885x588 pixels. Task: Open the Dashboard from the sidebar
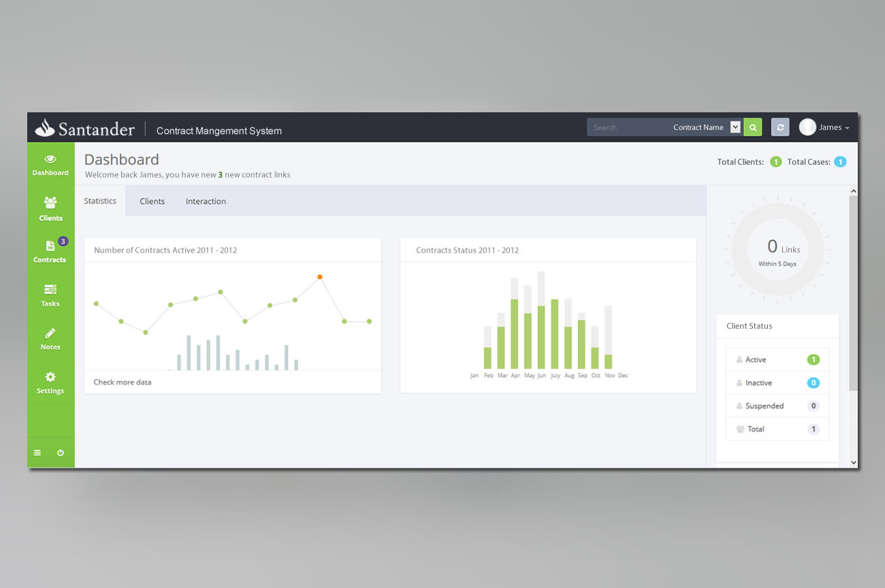(50, 163)
